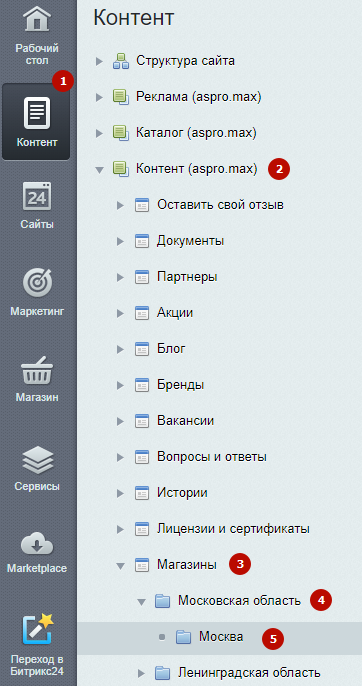
Task: Click the icon beside Блог
Action: (x=142, y=349)
